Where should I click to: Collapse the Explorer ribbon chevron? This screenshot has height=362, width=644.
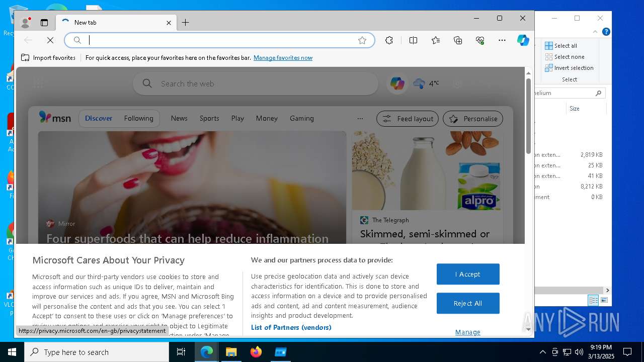(595, 32)
